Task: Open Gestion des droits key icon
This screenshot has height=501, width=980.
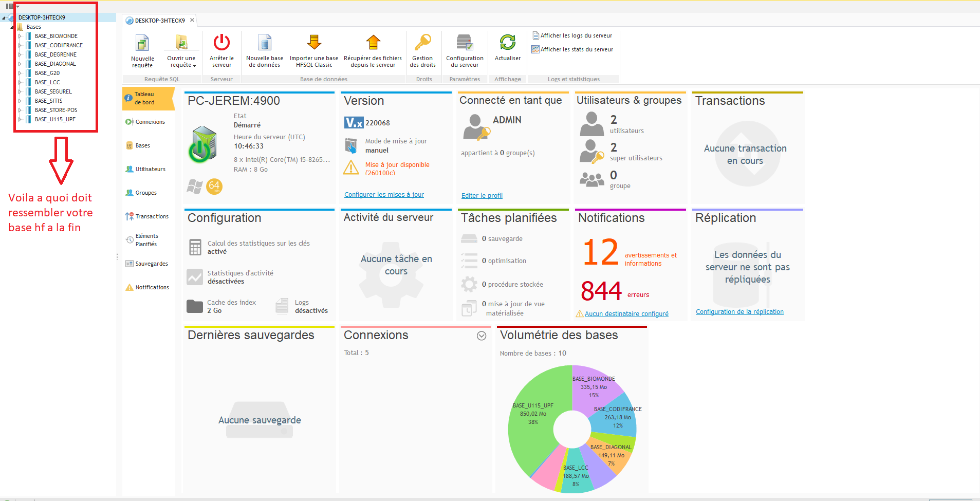Action: (x=423, y=43)
